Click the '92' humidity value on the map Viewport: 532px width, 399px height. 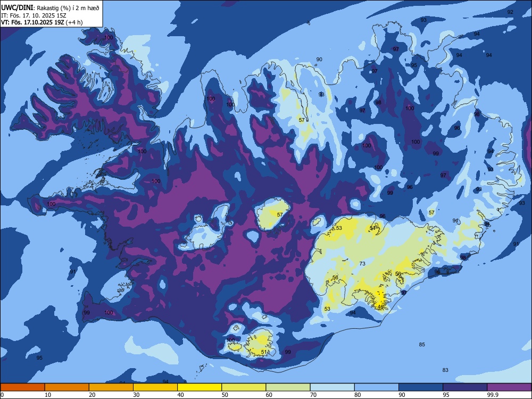(x=510, y=12)
